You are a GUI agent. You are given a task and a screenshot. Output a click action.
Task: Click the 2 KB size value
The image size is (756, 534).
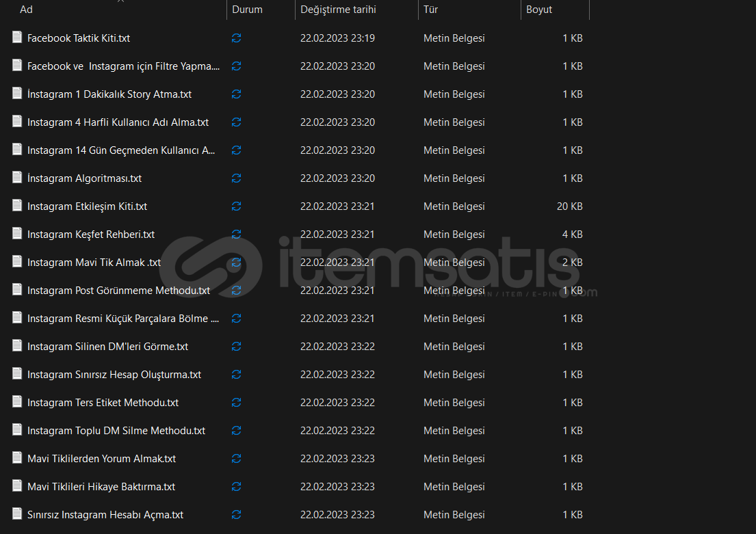[573, 262]
